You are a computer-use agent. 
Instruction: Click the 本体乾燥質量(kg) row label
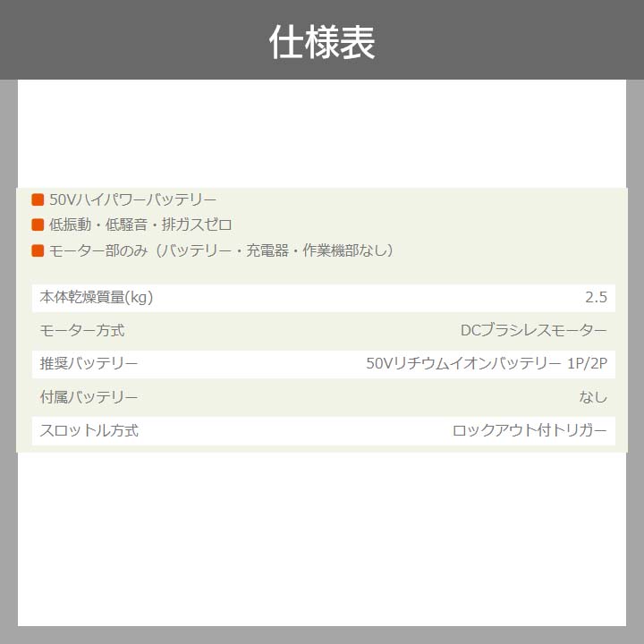coord(97,298)
